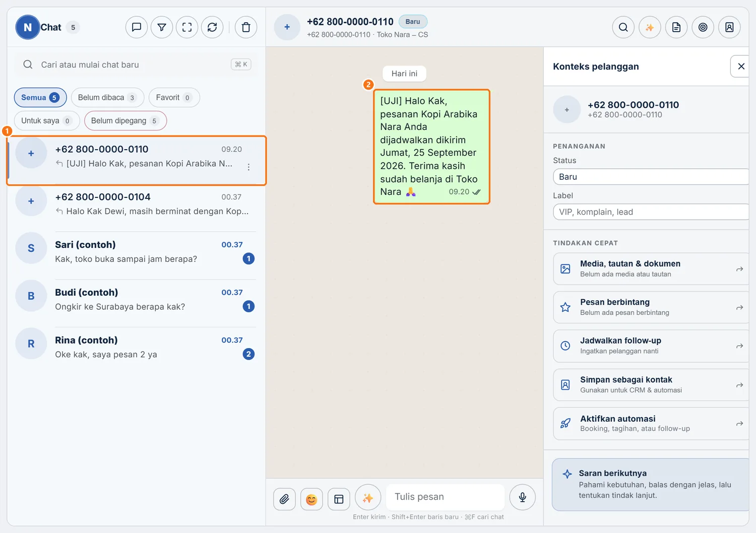This screenshot has height=533, width=756.
Task: Toggle the fullscreen expand icon
Action: point(187,27)
